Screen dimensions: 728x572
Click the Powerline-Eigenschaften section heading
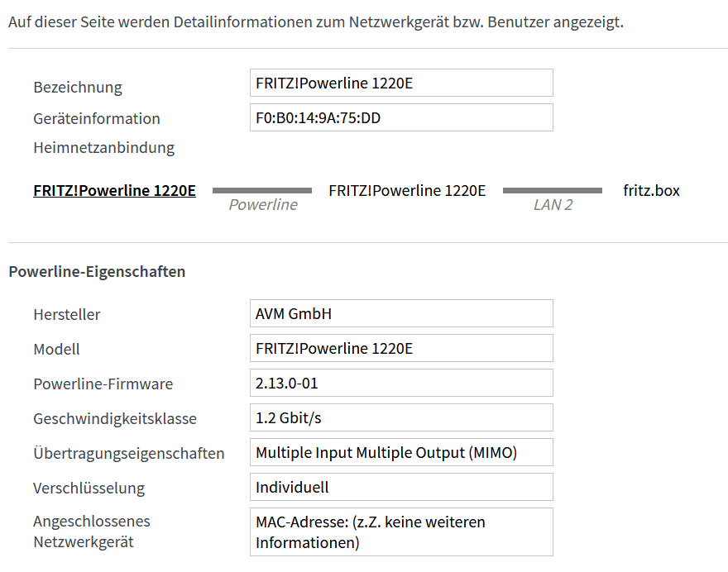tap(97, 271)
